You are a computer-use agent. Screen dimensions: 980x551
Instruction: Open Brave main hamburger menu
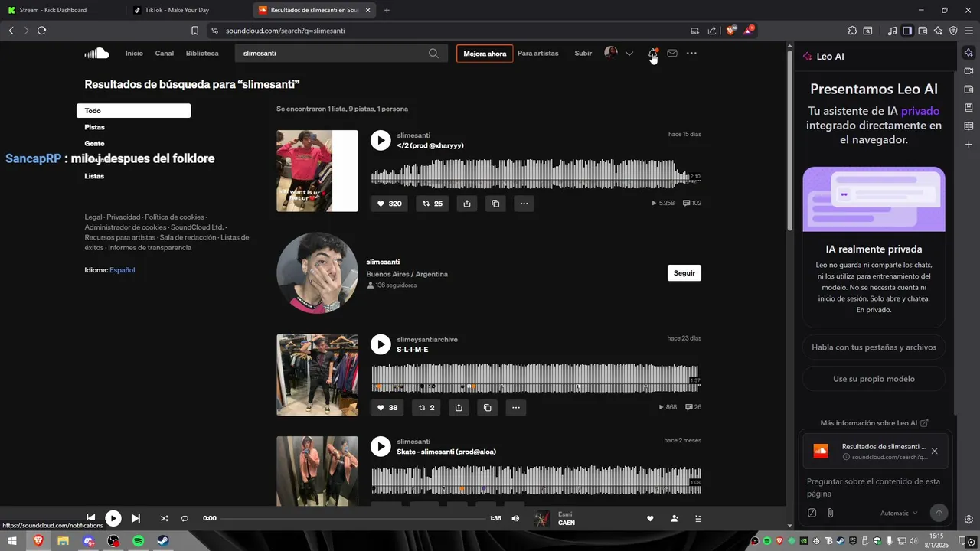[969, 31]
